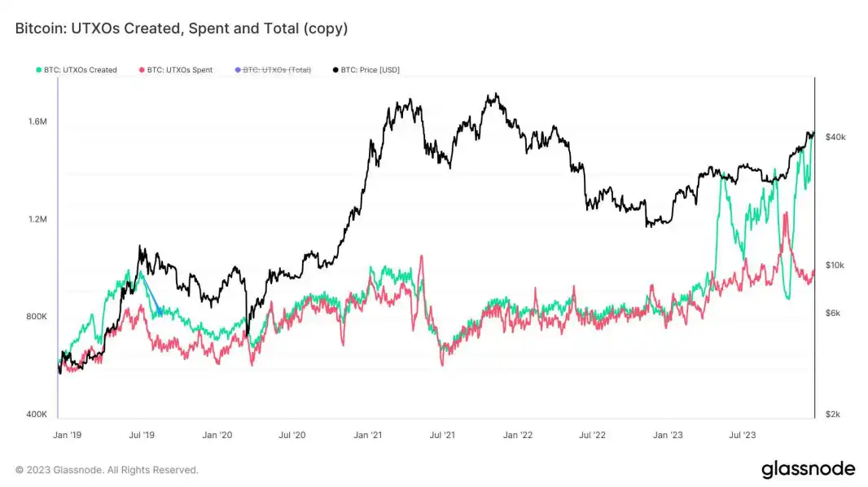Click the blue arrow annotation near Jul '19
Screen dimensions: 868x487
click(x=152, y=296)
